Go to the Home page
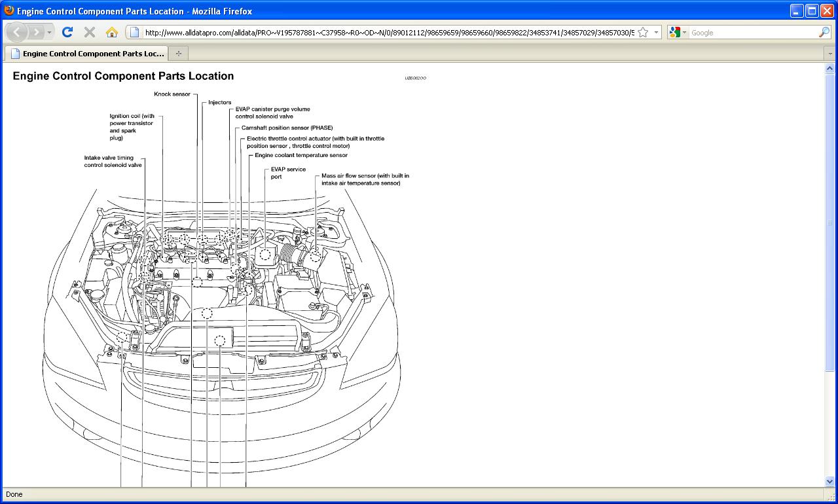 coord(111,32)
